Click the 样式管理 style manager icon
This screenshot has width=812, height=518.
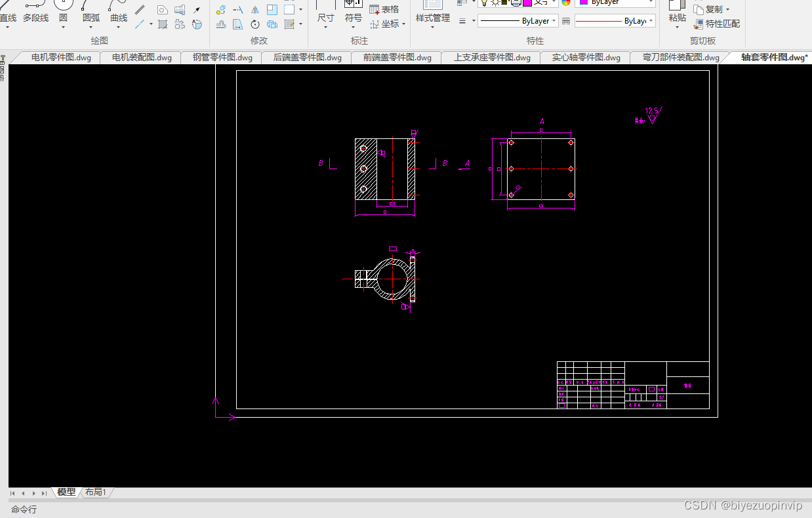click(433, 12)
